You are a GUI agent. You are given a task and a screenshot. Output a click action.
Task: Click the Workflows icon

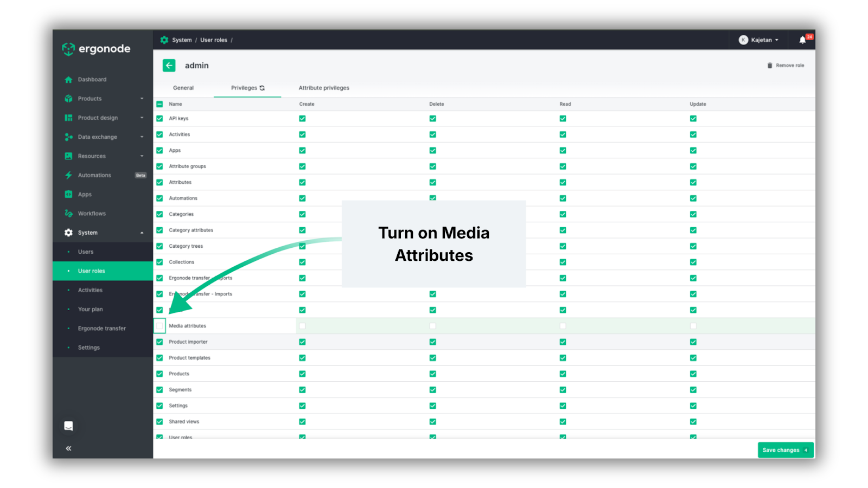[x=68, y=214]
